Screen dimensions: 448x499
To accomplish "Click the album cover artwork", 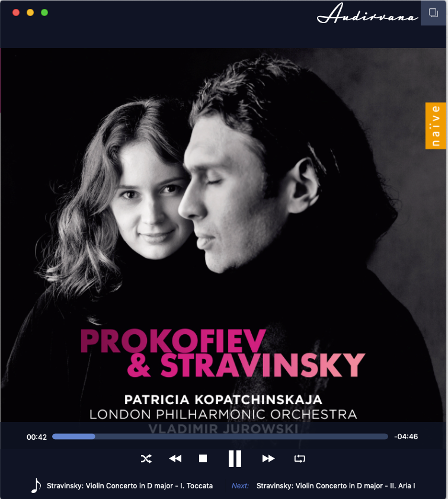I will coord(223,235).
